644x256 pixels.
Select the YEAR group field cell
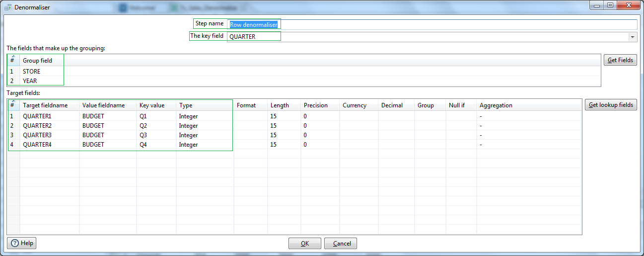30,81
